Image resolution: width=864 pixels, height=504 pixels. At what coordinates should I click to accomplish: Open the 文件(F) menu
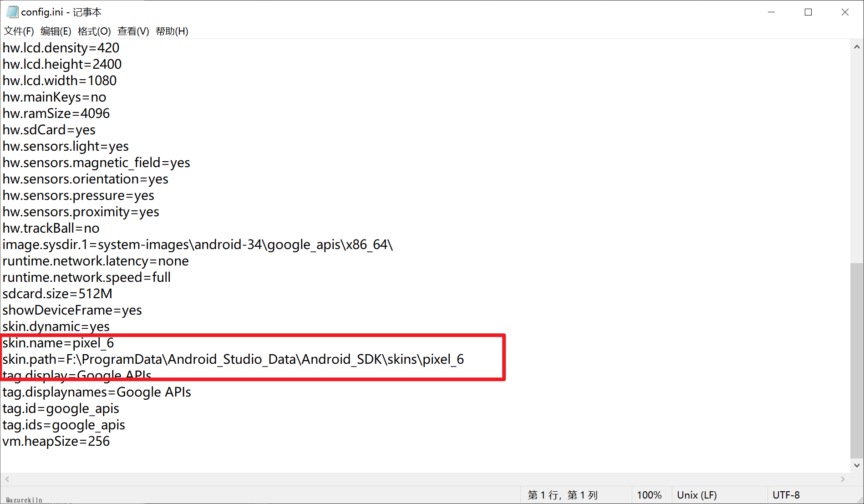[x=19, y=31]
